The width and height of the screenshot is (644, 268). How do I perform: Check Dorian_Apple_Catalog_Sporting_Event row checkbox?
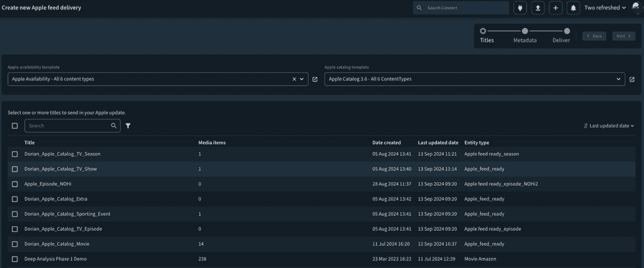pyautogui.click(x=15, y=215)
